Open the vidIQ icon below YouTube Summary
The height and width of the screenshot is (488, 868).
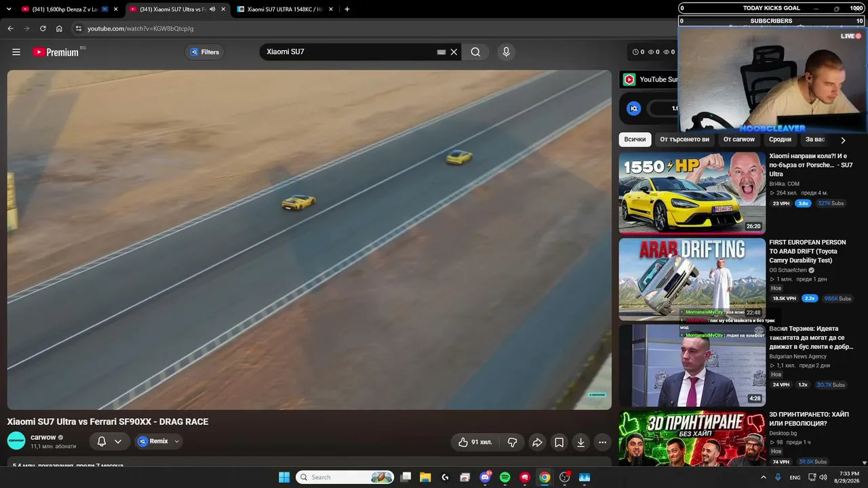point(634,108)
